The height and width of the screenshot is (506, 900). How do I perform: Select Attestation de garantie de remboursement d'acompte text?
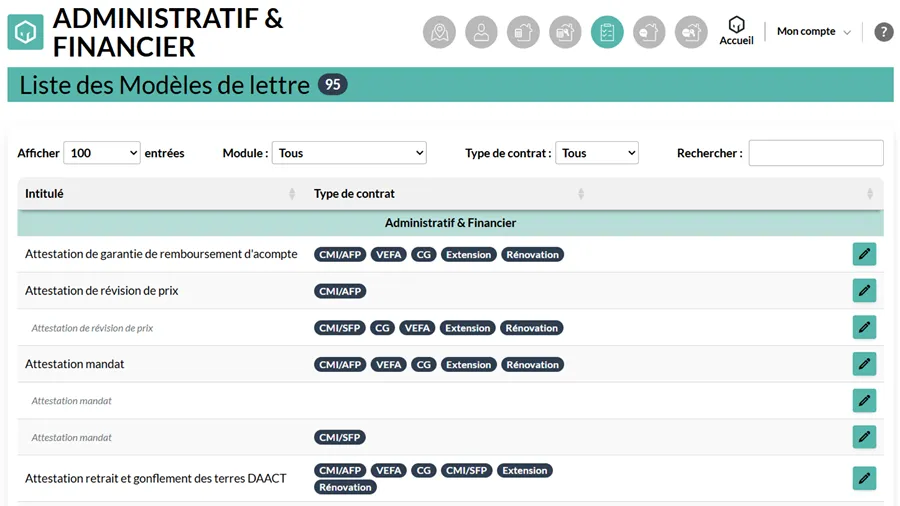161,254
